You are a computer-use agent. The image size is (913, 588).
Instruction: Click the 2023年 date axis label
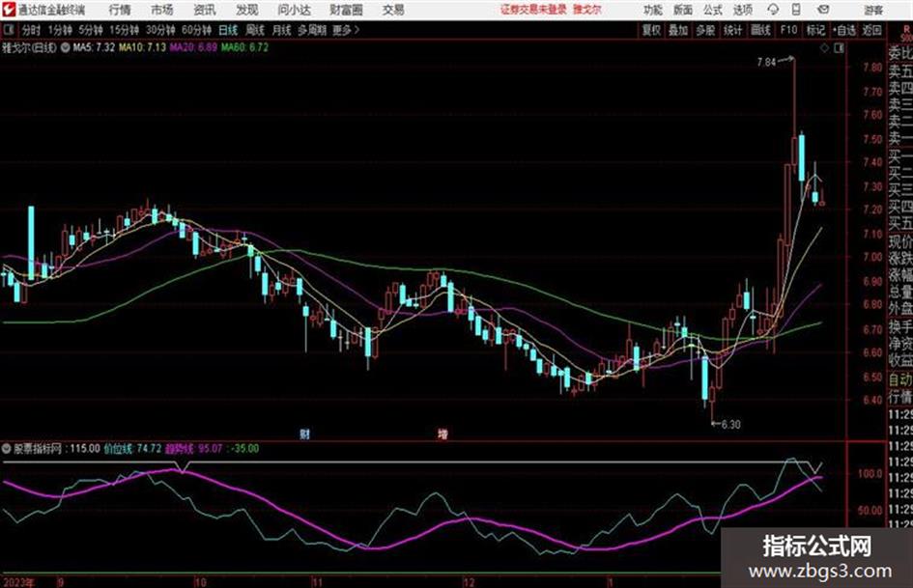18,582
